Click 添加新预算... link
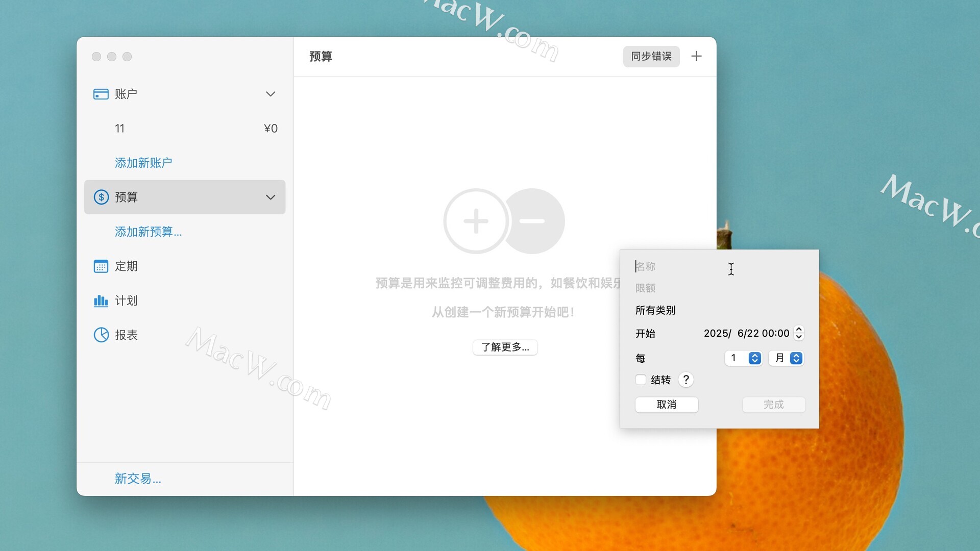The image size is (980, 551). pyautogui.click(x=148, y=232)
